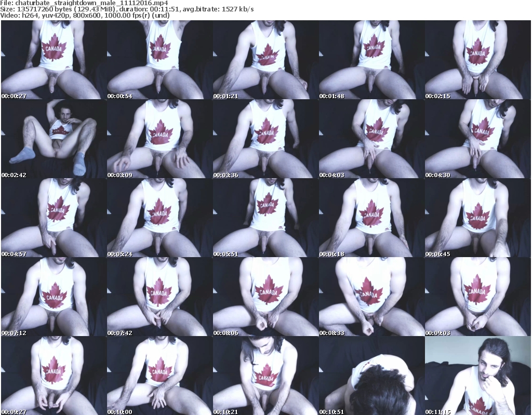Open the thumbnail labeled 00:08:33
Image resolution: width=532 pixels, height=415 pixels.
tap(371, 297)
